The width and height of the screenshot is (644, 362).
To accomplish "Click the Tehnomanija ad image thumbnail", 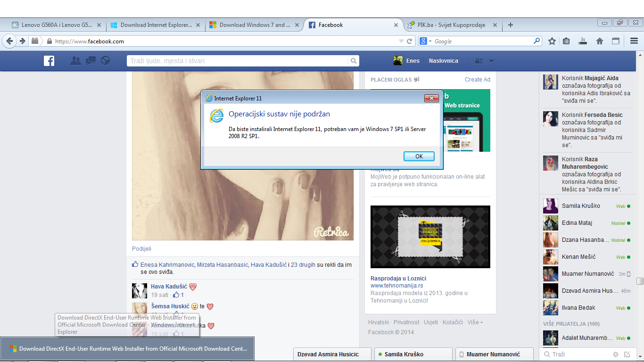I will pos(430,237).
